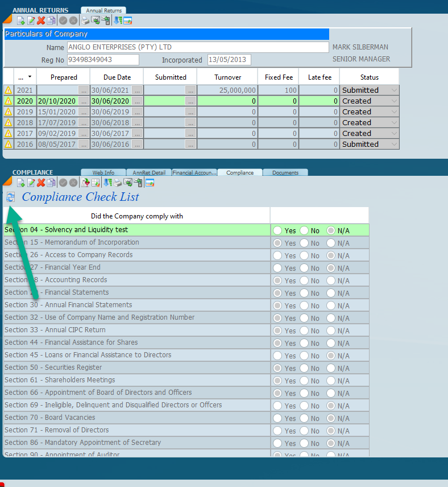Expand the Status dropdown for the 2021 row
This screenshot has height=487, width=448.
coord(394,90)
